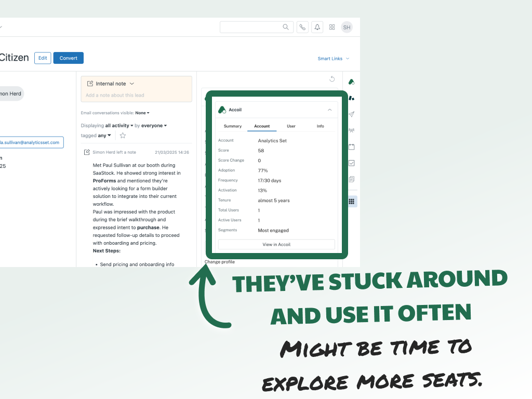The height and width of the screenshot is (399, 532).
Task: Click the phone call icon
Action: coord(302,27)
